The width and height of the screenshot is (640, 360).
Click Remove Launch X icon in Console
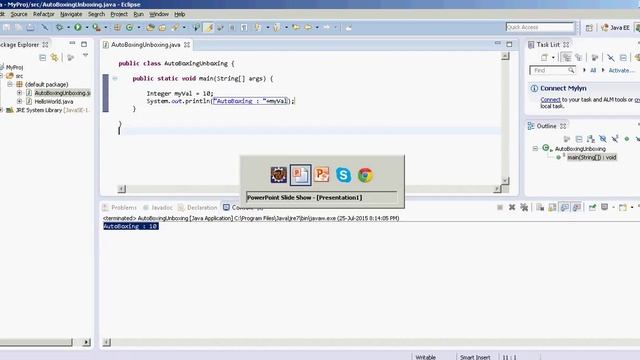(x=512, y=207)
